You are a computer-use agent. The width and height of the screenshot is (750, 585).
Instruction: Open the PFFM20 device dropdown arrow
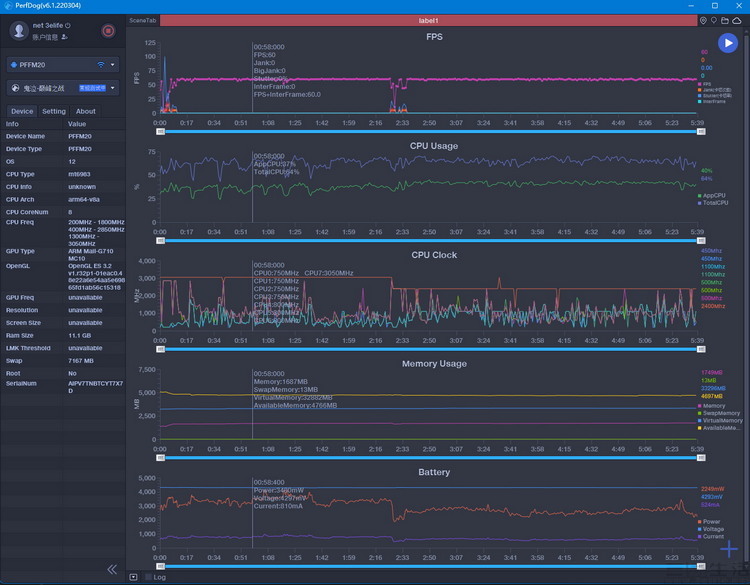click(x=113, y=65)
